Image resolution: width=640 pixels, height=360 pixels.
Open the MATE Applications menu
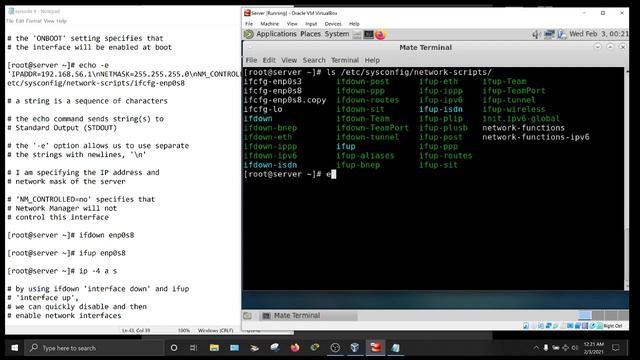pos(276,34)
